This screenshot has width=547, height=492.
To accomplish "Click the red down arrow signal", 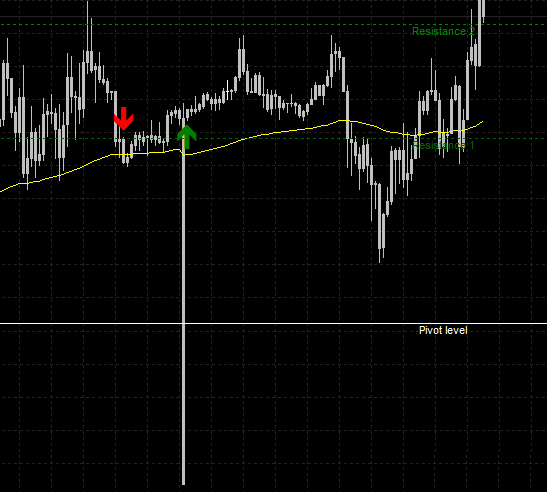I will 123,119.
